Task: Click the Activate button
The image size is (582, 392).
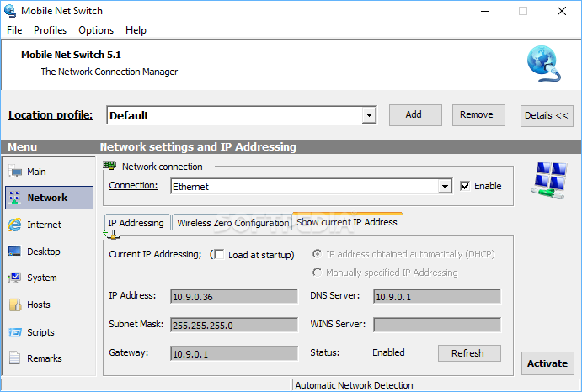Action: 547,363
